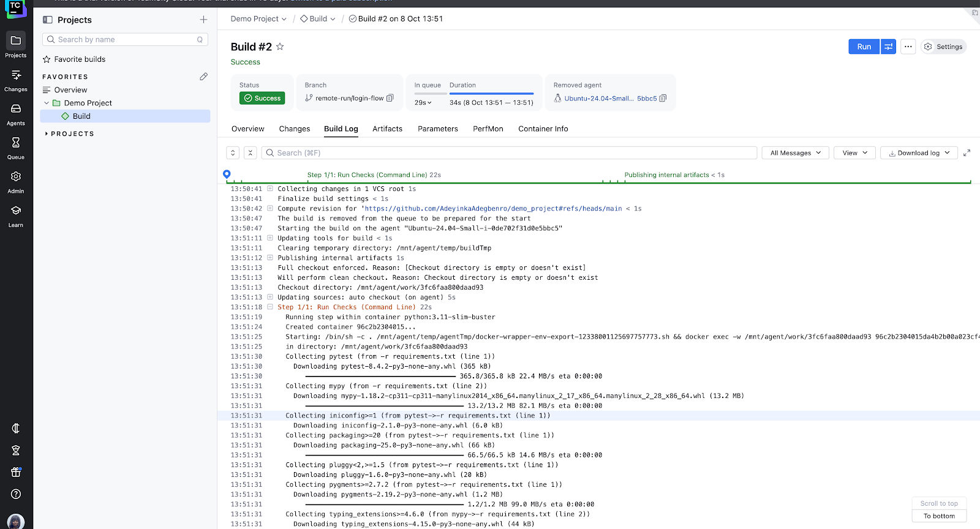
Task: Toggle the Projects sidebar panel icon
Action: [48, 20]
